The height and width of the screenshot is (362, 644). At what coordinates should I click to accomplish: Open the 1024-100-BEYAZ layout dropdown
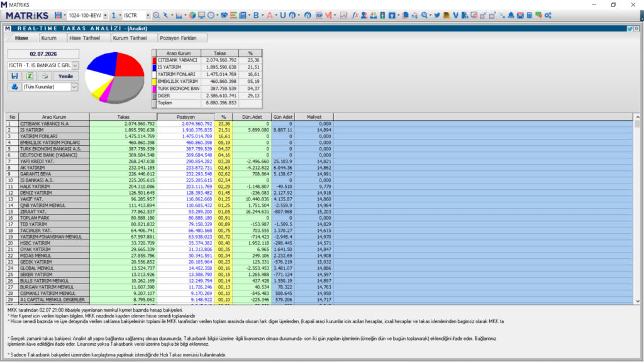[x=105, y=15]
